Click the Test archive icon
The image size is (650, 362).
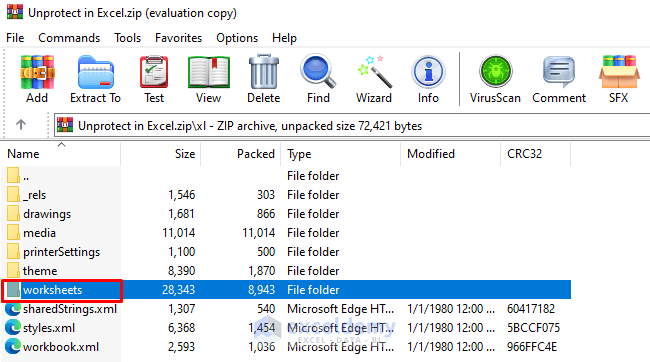click(154, 72)
